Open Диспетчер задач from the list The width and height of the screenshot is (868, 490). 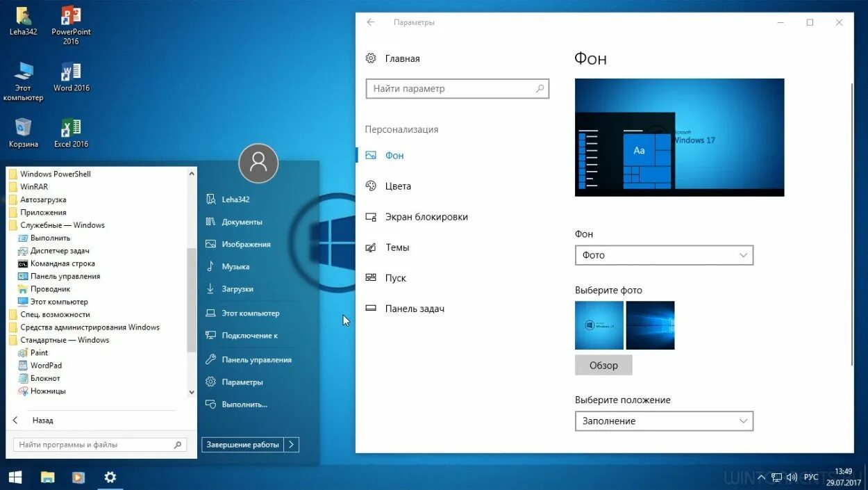pos(60,250)
